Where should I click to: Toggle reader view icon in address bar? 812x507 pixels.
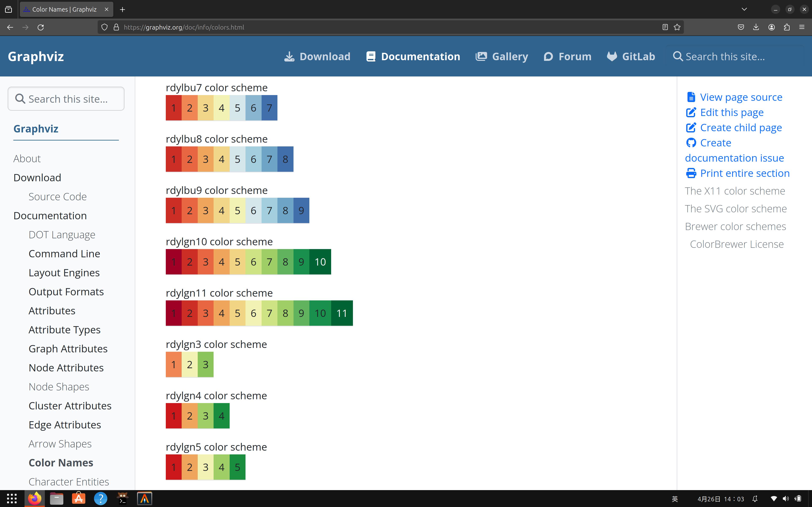pyautogui.click(x=665, y=27)
